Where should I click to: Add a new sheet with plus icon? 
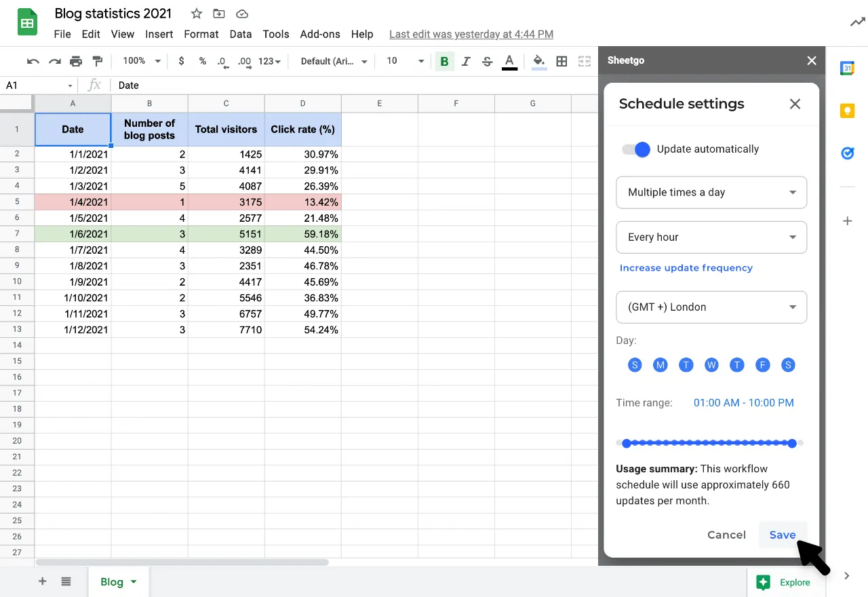(42, 581)
